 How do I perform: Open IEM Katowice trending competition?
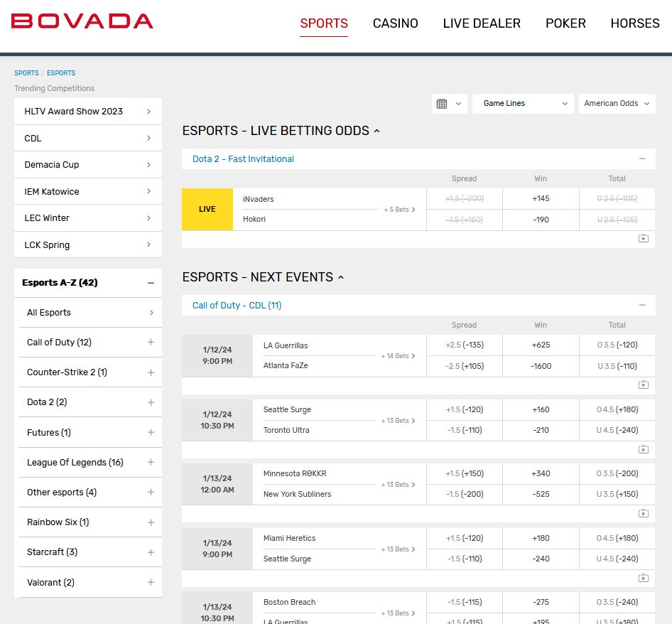[x=88, y=191]
